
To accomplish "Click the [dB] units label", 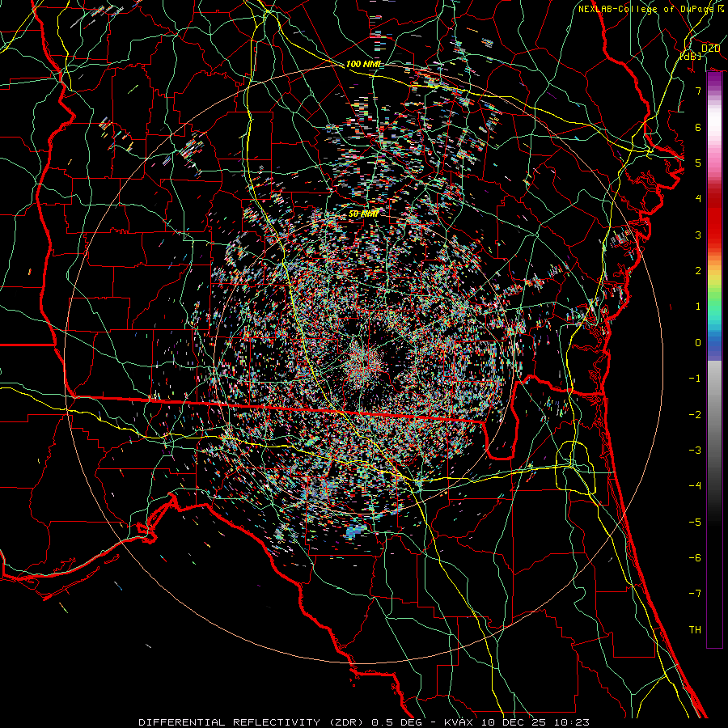I will pos(690,56).
